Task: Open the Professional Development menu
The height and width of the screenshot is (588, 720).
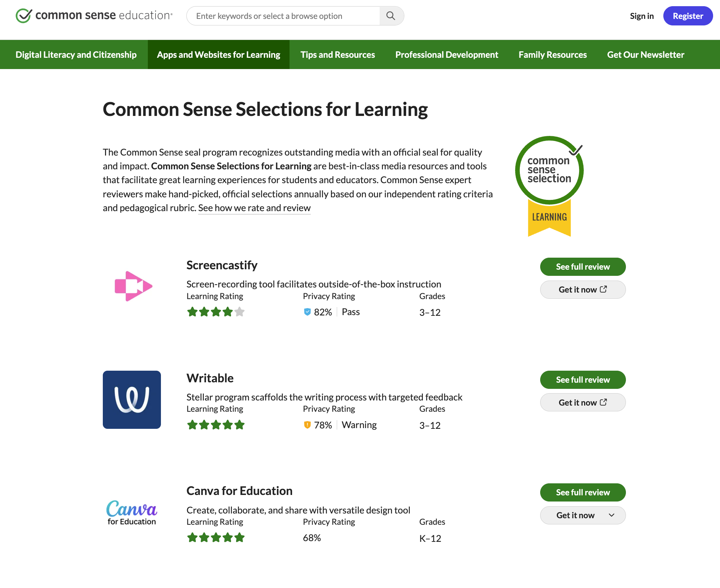Action: [x=447, y=55]
